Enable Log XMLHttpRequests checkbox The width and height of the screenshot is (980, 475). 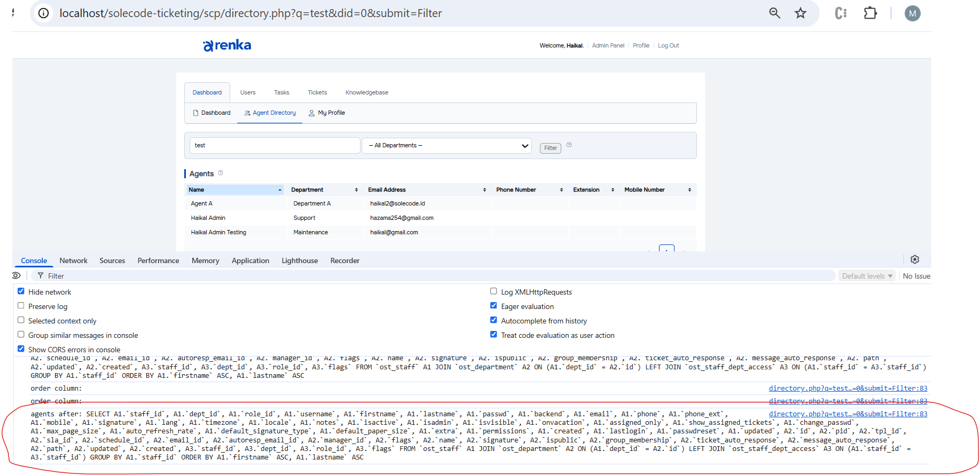pos(493,291)
